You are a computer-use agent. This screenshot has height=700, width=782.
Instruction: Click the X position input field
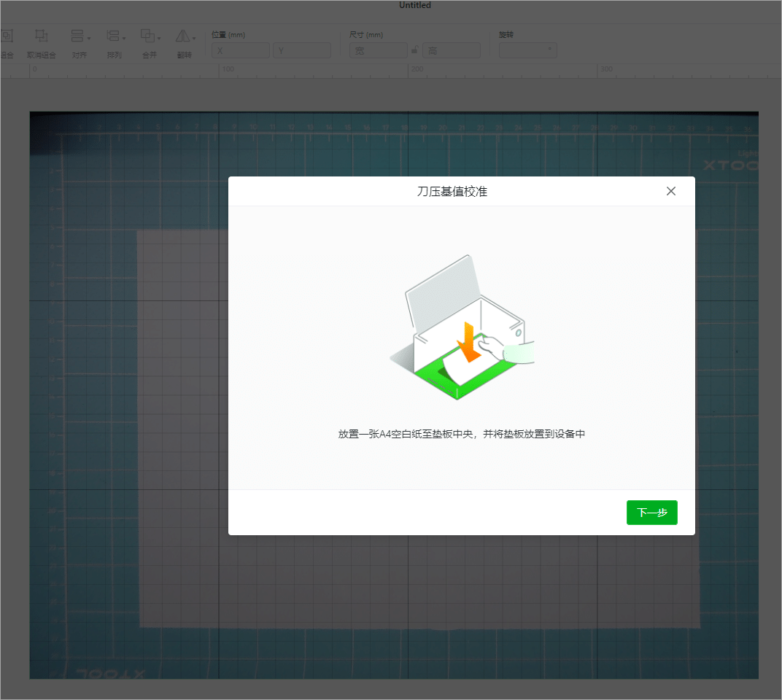tap(241, 50)
